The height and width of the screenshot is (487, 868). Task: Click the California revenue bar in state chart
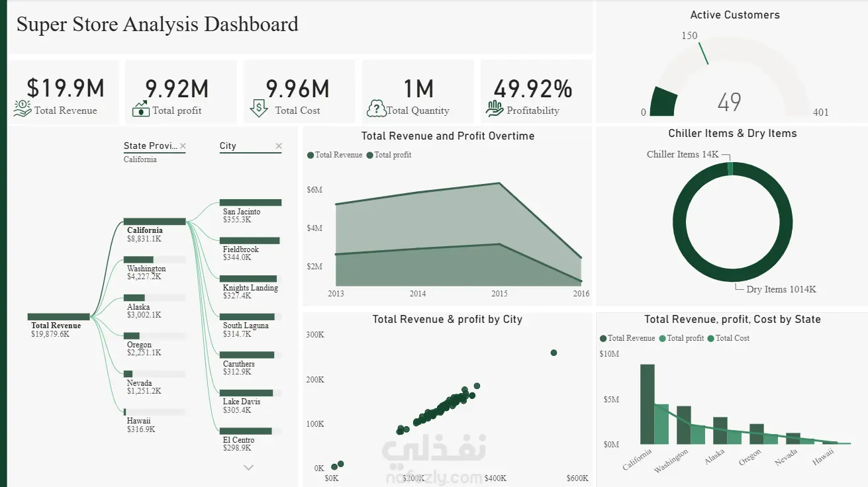[647, 404]
